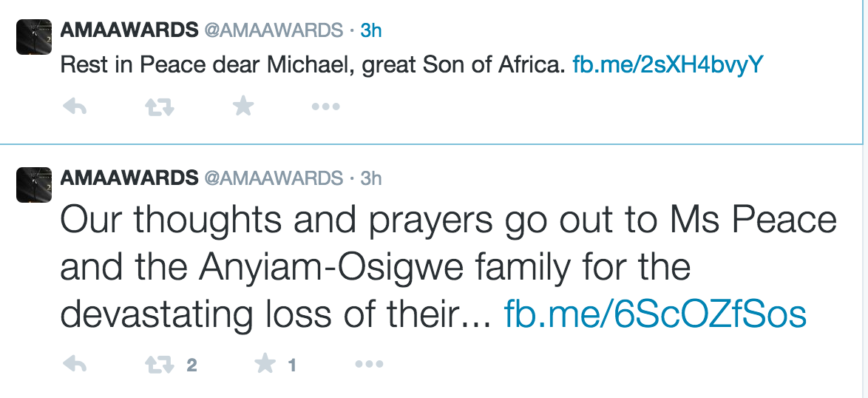Reply to the 'Our thoughts and prayers' tweet

pos(74,365)
